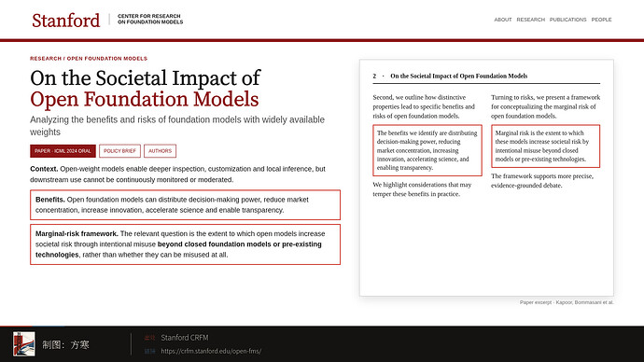Click the paragraph 'Second, we outline how distinctive'
The image size is (644, 362).
point(424,106)
